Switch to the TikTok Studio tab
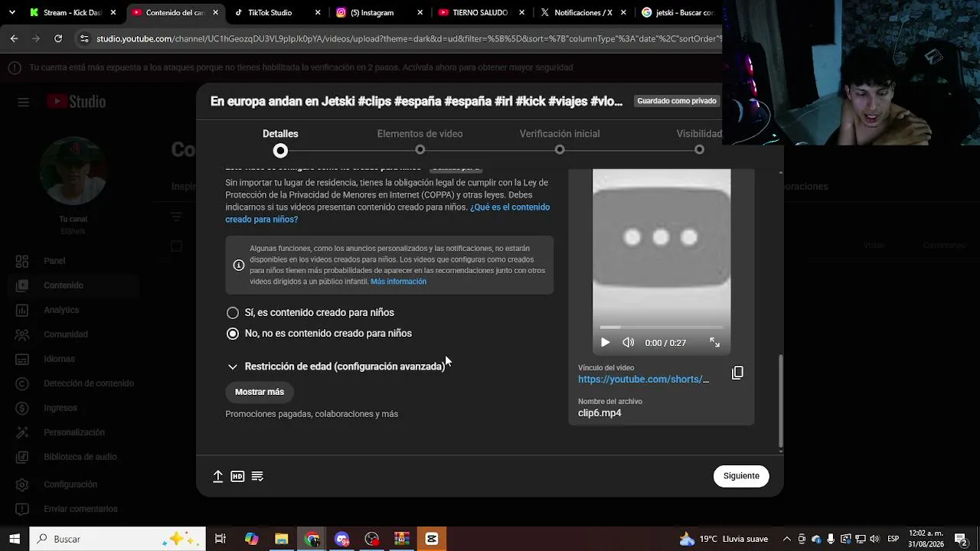This screenshot has width=980, height=551. pos(269,13)
